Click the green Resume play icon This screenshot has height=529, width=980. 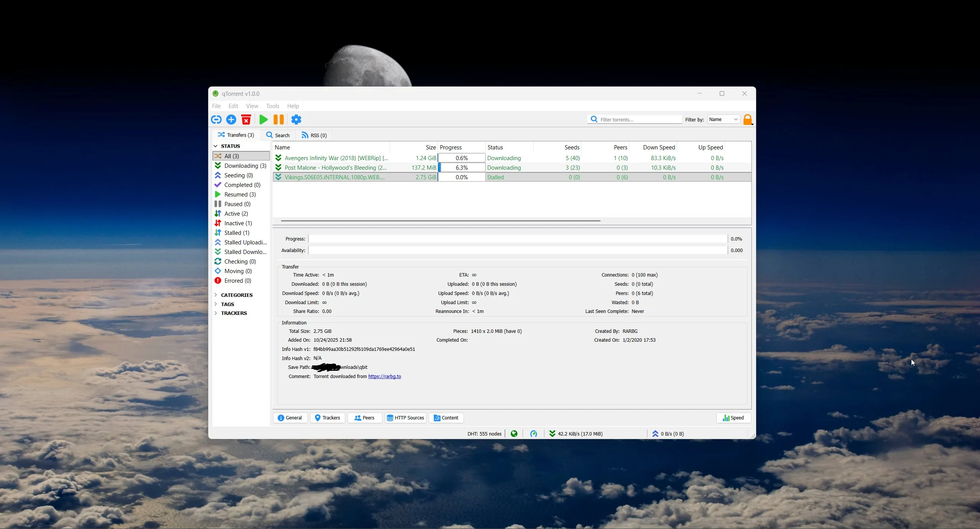263,120
